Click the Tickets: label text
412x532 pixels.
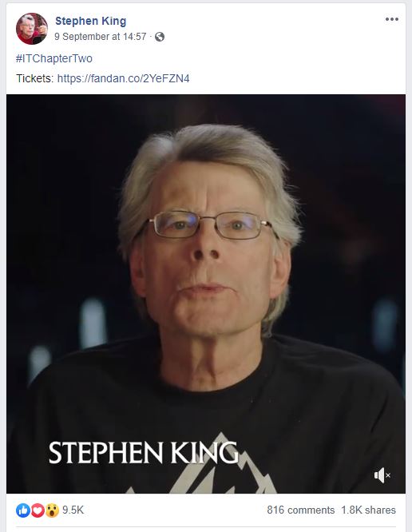(35, 78)
